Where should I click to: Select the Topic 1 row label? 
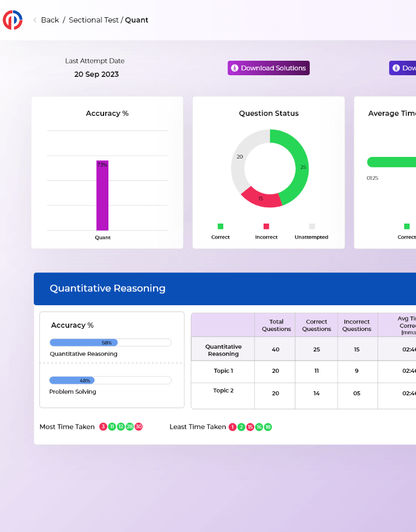(223, 371)
